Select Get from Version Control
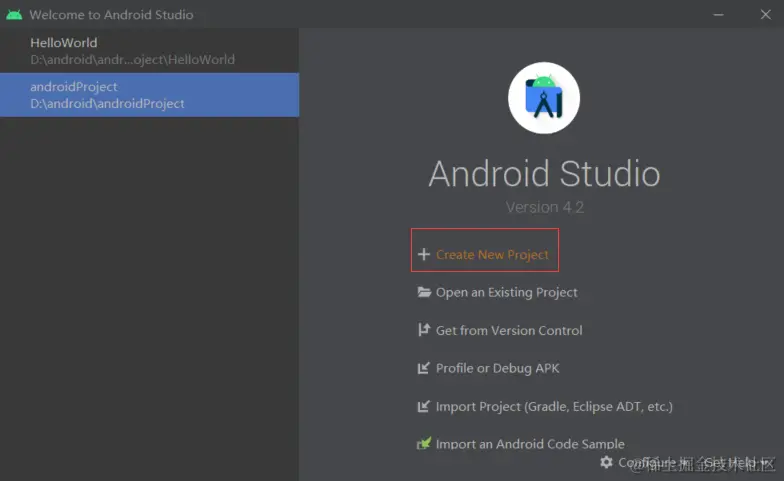This screenshot has width=784, height=481. tap(509, 330)
